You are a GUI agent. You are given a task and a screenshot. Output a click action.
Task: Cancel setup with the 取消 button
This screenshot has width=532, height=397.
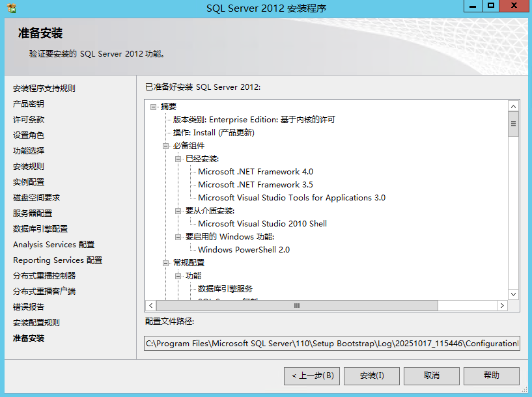tap(432, 376)
